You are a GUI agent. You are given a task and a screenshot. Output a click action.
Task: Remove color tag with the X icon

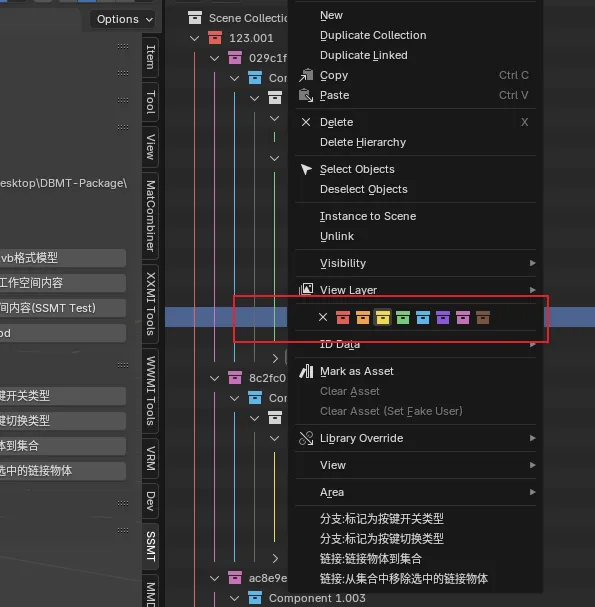point(323,317)
